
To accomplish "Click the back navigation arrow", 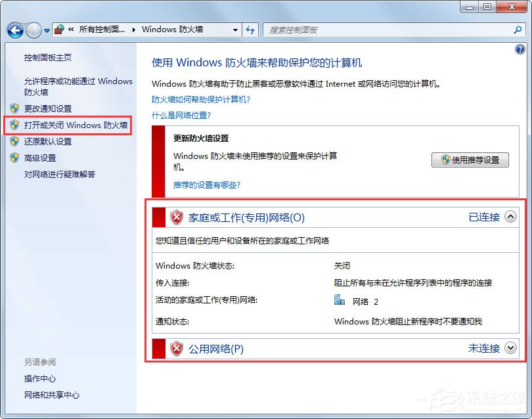I will click(x=14, y=30).
